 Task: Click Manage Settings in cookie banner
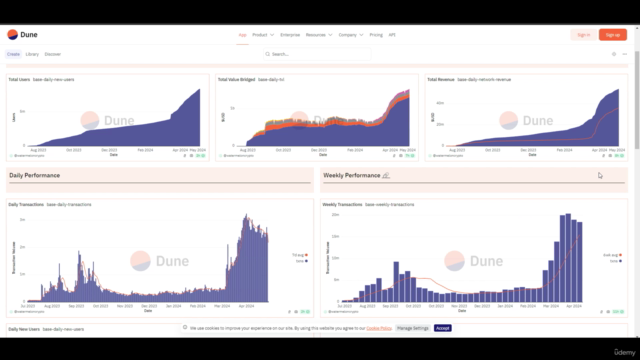(x=413, y=328)
